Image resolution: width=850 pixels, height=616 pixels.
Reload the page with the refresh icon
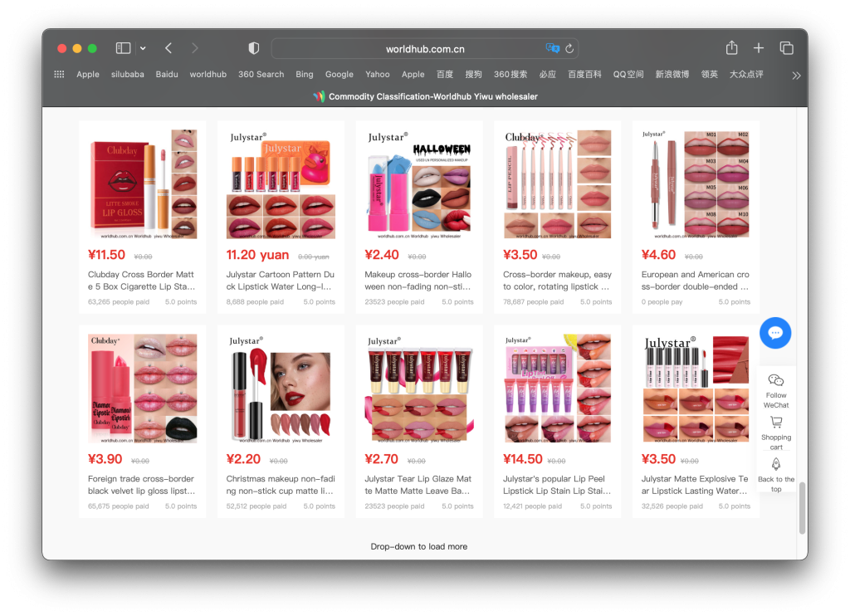click(x=569, y=49)
